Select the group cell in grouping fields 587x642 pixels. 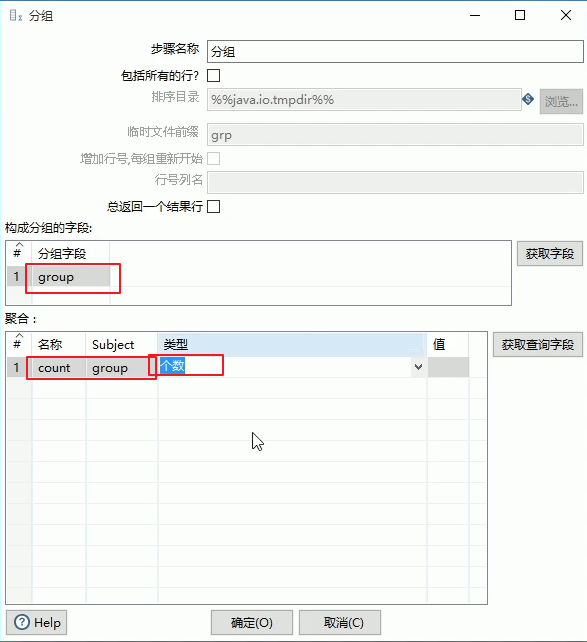point(71,277)
